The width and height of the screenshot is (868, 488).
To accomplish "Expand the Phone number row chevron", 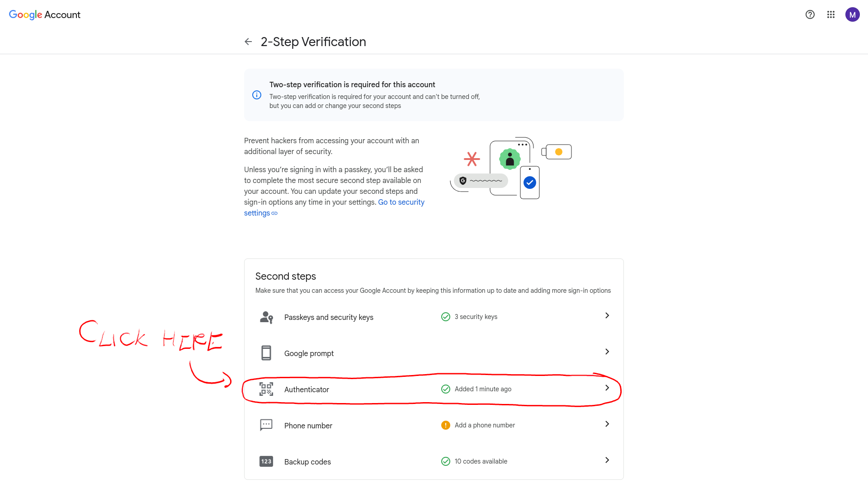I will coord(607,424).
